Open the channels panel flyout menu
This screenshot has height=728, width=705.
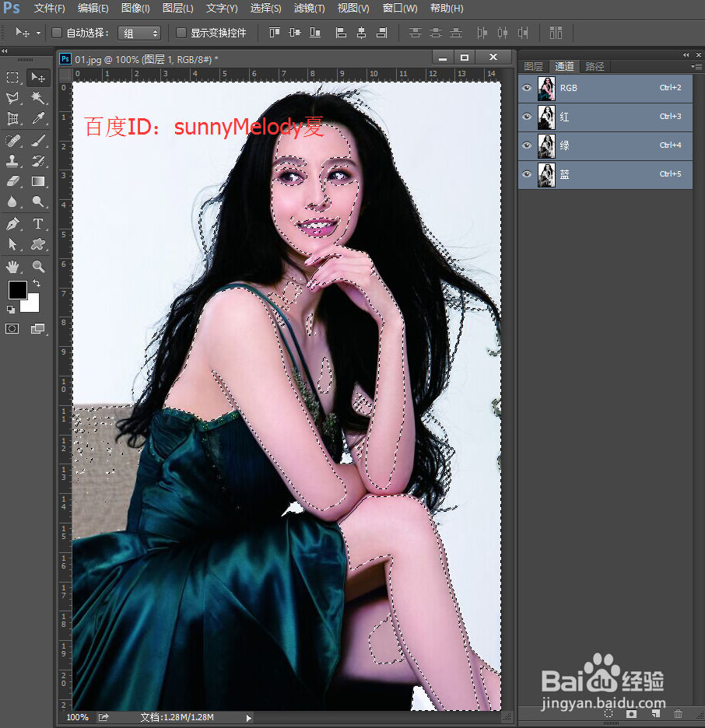[x=696, y=66]
